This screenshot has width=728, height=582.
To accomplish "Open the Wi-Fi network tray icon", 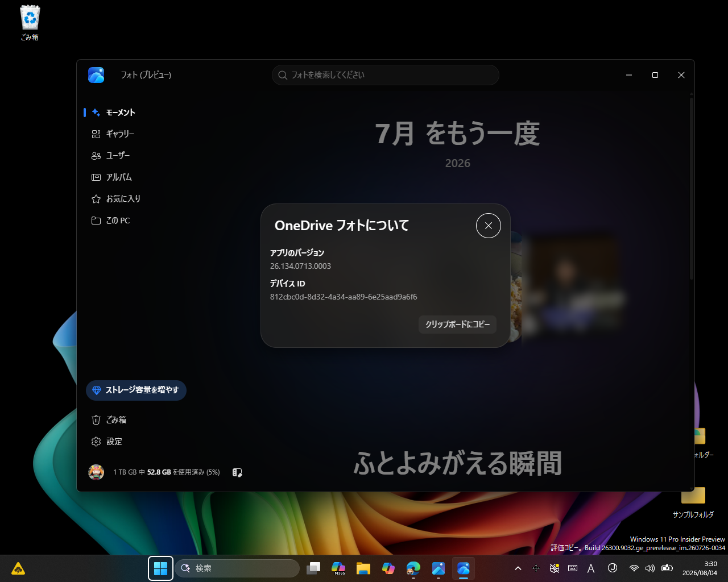I will (x=634, y=568).
